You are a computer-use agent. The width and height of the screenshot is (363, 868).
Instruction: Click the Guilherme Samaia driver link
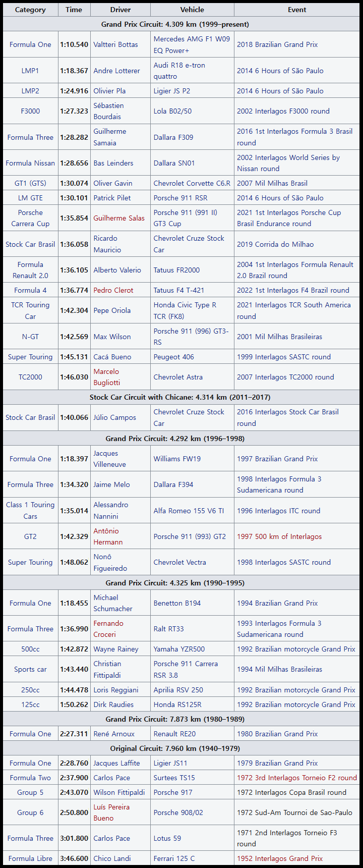pyautogui.click(x=110, y=137)
